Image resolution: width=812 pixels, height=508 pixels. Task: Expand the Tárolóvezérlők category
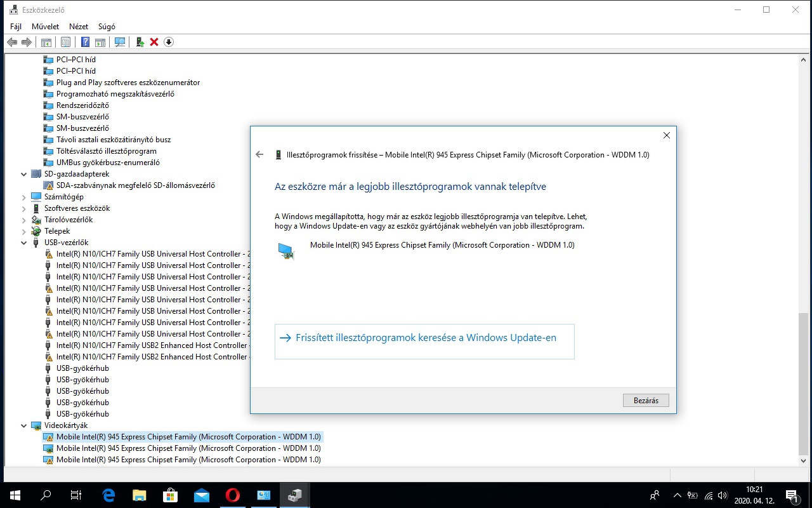[x=24, y=220]
